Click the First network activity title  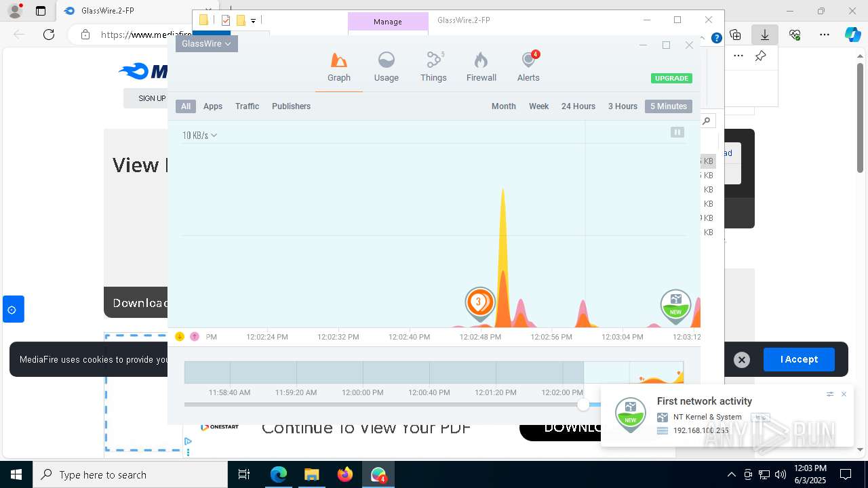coord(705,401)
